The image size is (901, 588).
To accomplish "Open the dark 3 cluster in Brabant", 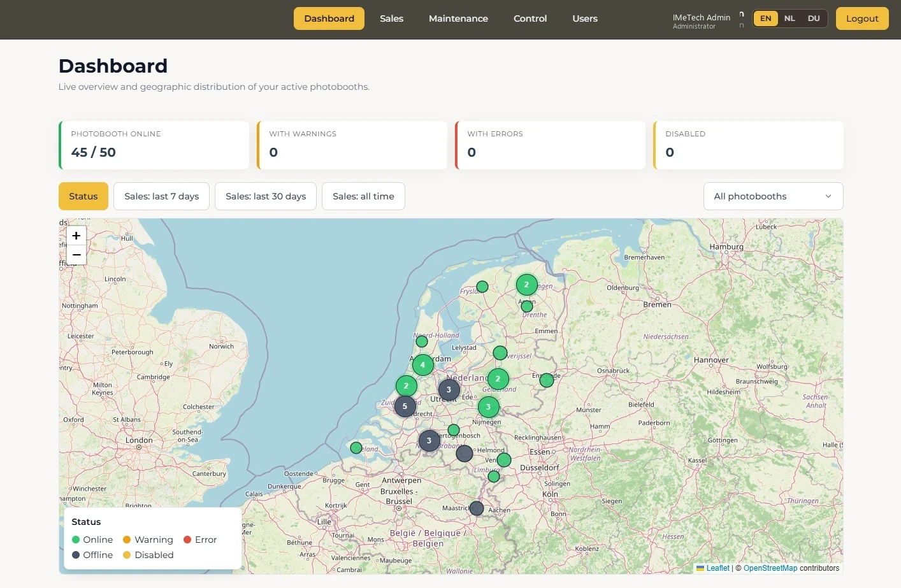I will coord(429,440).
